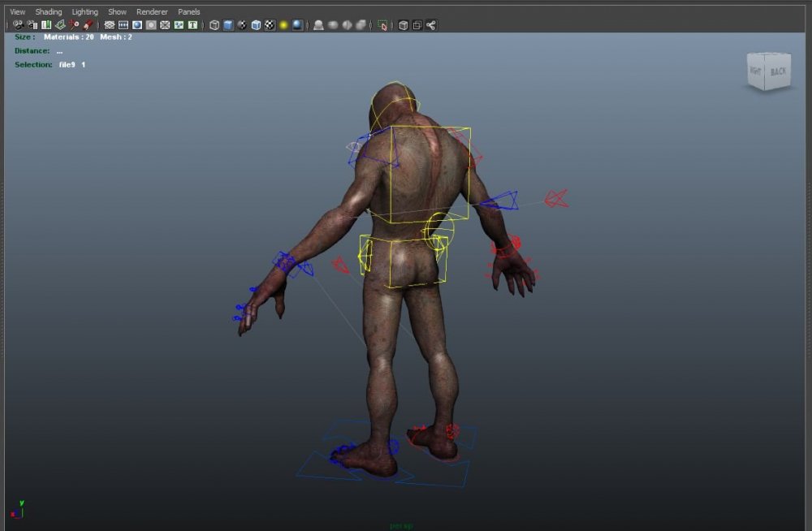Open the Shading menu

49,12
